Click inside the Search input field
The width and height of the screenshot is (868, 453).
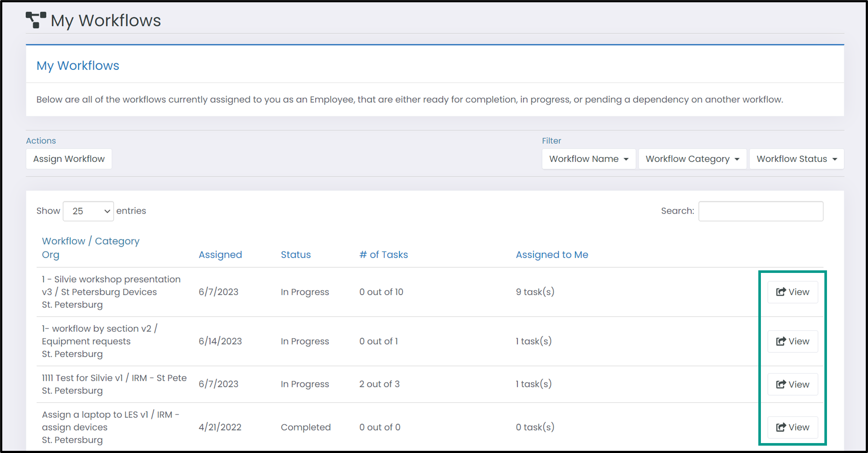(761, 211)
